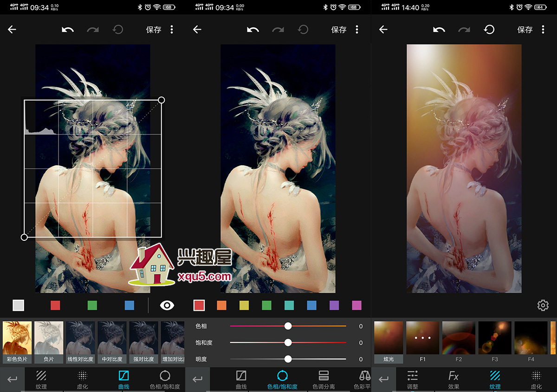Screen dimensions: 557x392
Task: Click the 饱和度 slider handle
Action: coord(288,342)
